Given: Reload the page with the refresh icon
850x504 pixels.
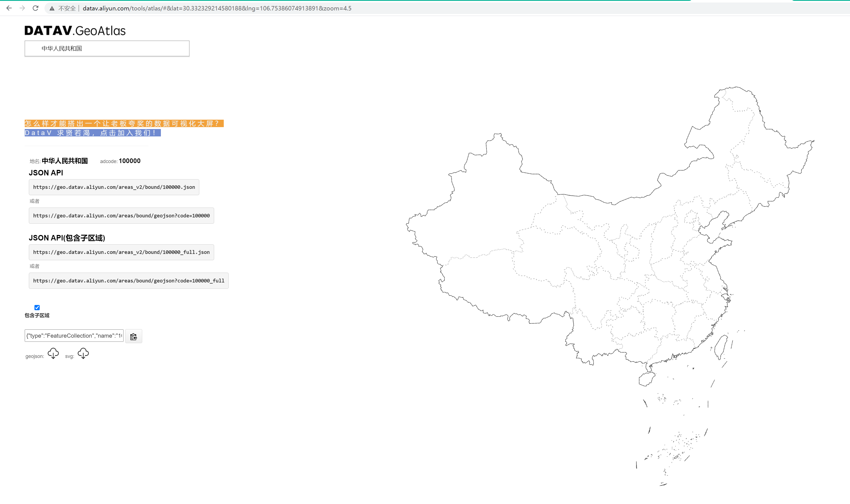Looking at the screenshot, I should (36, 8).
